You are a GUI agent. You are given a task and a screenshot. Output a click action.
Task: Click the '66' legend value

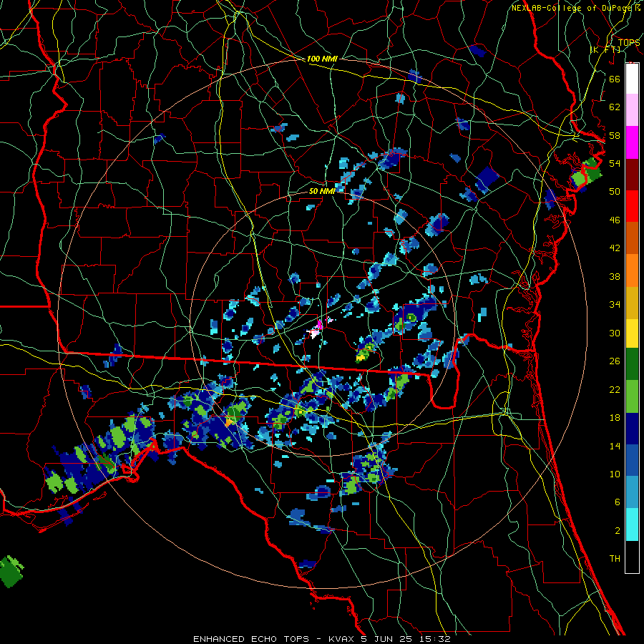(x=615, y=79)
